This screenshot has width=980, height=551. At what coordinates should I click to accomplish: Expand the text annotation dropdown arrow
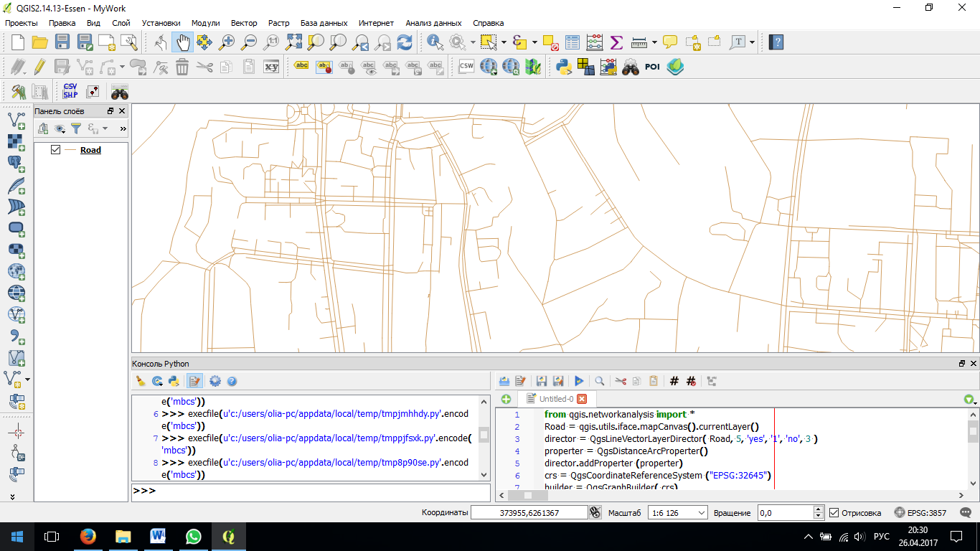point(752,42)
